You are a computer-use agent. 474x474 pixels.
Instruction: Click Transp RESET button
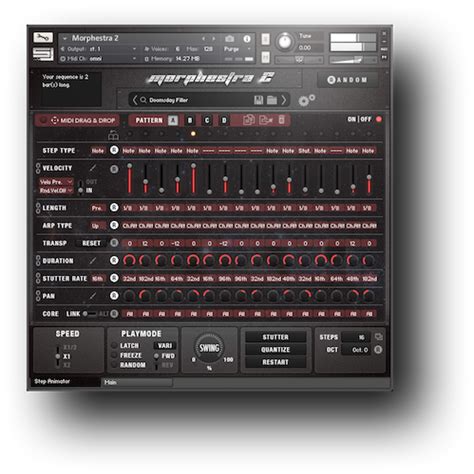point(91,243)
